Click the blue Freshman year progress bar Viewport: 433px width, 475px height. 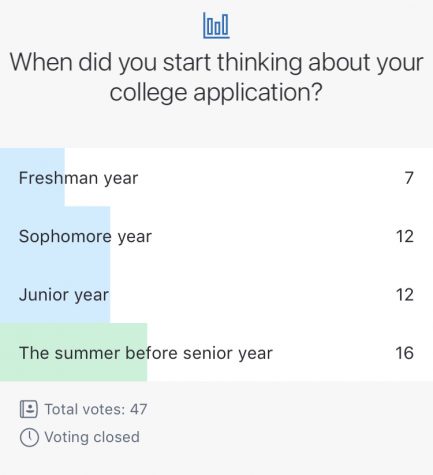coord(32,177)
